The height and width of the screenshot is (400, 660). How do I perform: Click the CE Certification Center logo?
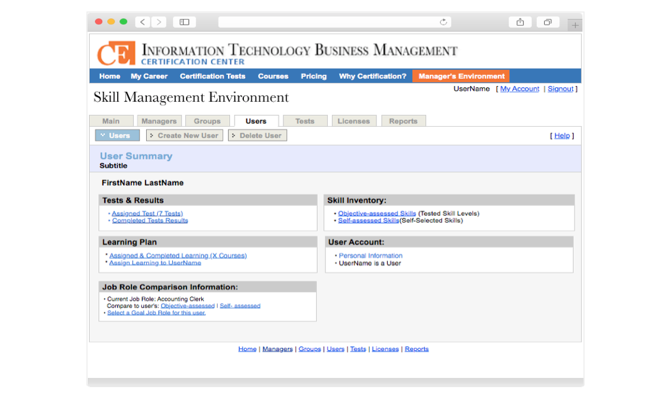[115, 53]
